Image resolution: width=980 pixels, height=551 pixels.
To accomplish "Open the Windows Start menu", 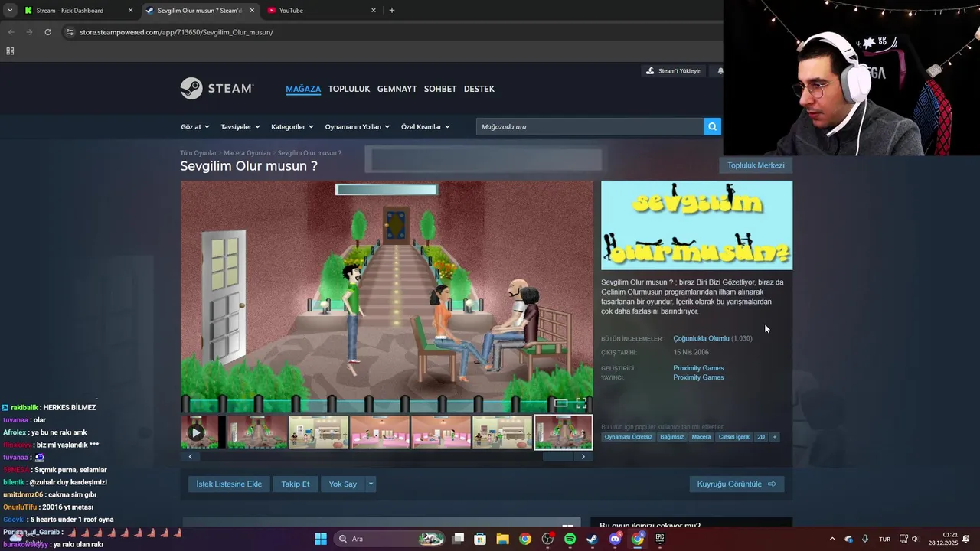I will 320,539.
